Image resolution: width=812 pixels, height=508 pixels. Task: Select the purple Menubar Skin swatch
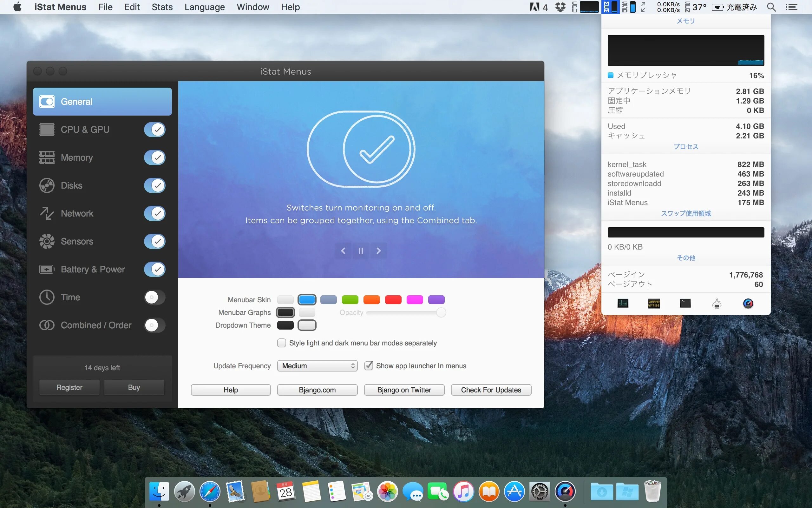(436, 300)
